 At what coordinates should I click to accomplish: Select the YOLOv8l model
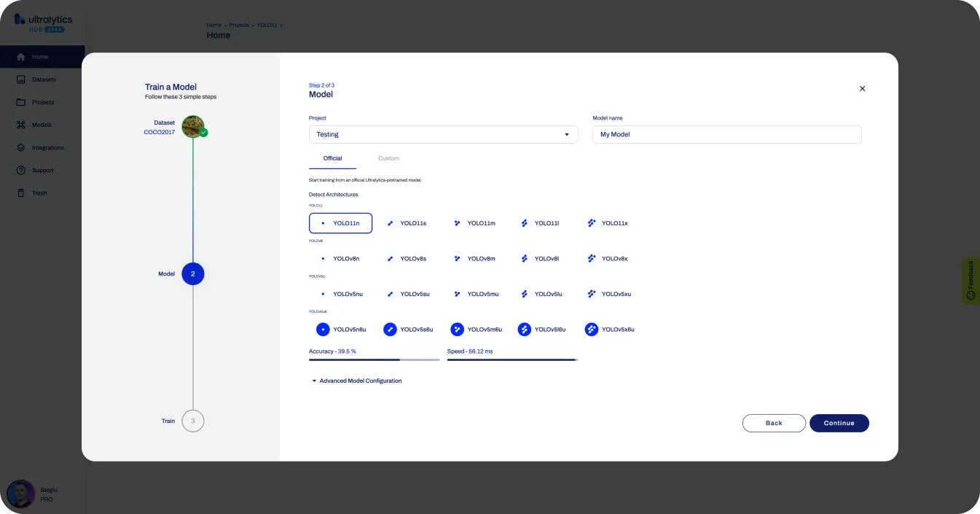pos(541,259)
